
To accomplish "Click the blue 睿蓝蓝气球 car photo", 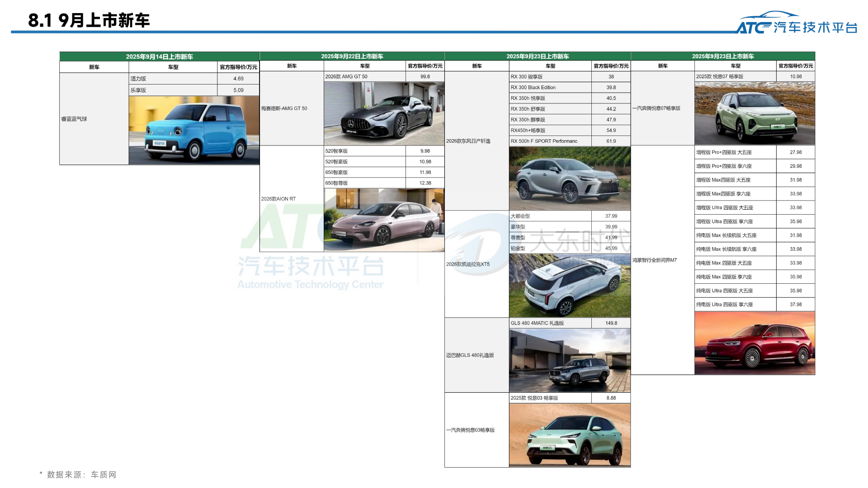I will (194, 130).
